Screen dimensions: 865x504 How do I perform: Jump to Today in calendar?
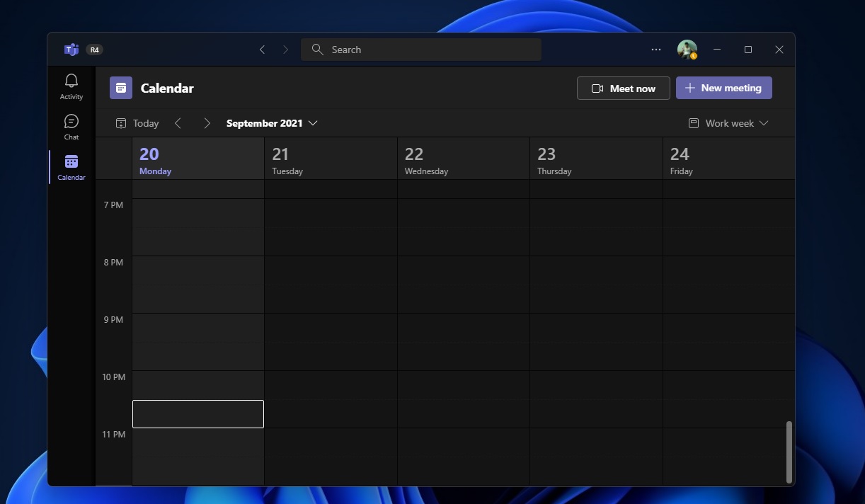pyautogui.click(x=137, y=123)
